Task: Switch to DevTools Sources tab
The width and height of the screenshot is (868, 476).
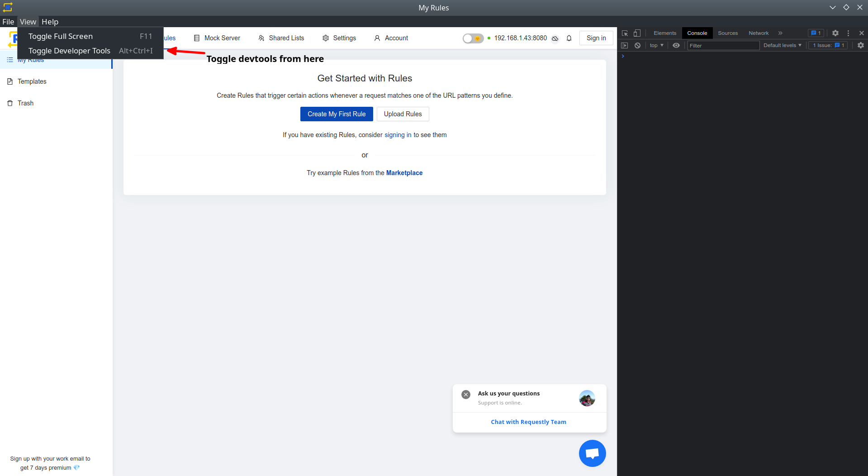Action: 728,33
